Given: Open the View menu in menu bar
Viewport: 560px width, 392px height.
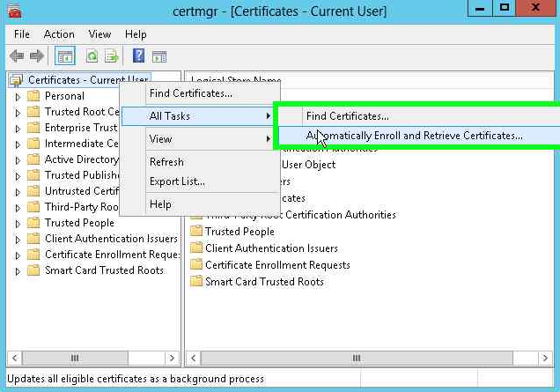Looking at the screenshot, I should pos(99,34).
